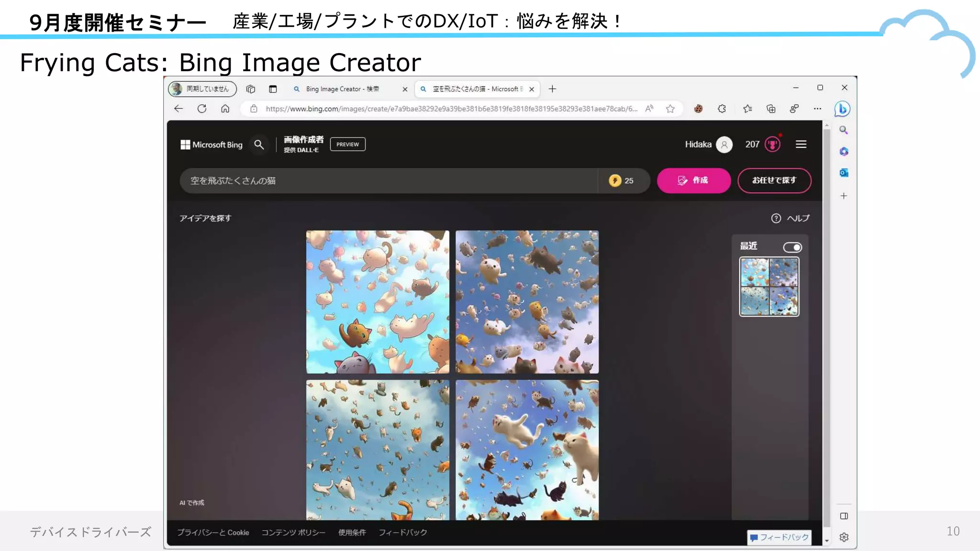Click the browser address bar URL
The height and width of the screenshot is (551, 980).
tap(451, 109)
